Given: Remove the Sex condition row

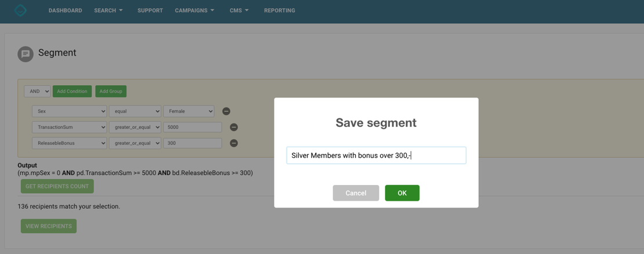Looking at the screenshot, I should pyautogui.click(x=226, y=111).
